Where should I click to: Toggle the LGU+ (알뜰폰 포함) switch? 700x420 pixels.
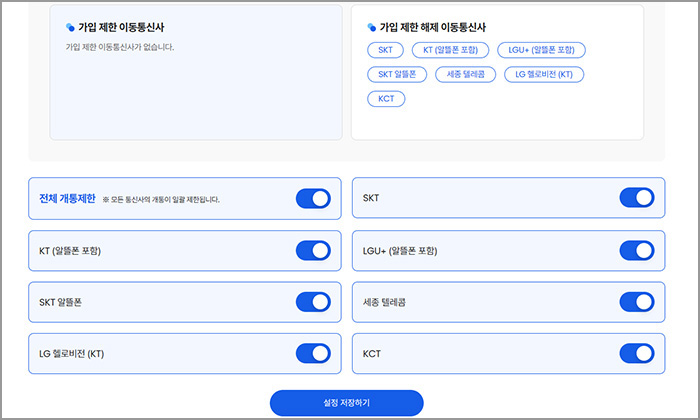[x=637, y=250]
